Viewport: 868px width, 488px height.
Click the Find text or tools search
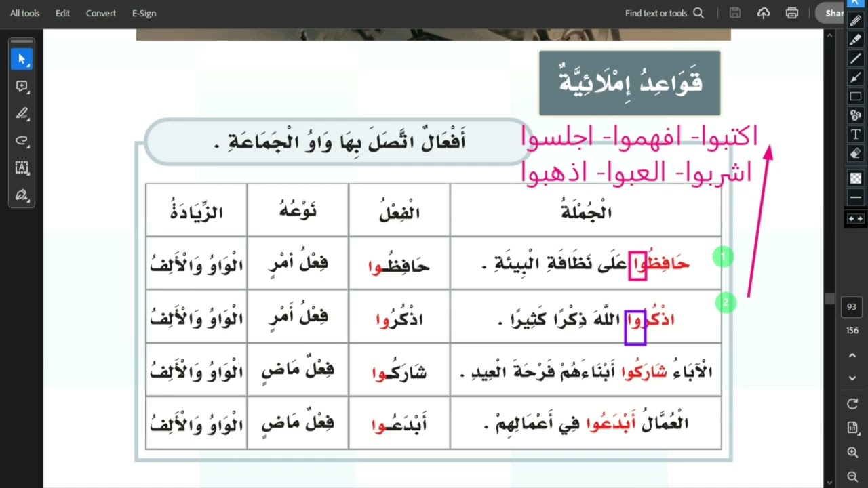(x=664, y=13)
